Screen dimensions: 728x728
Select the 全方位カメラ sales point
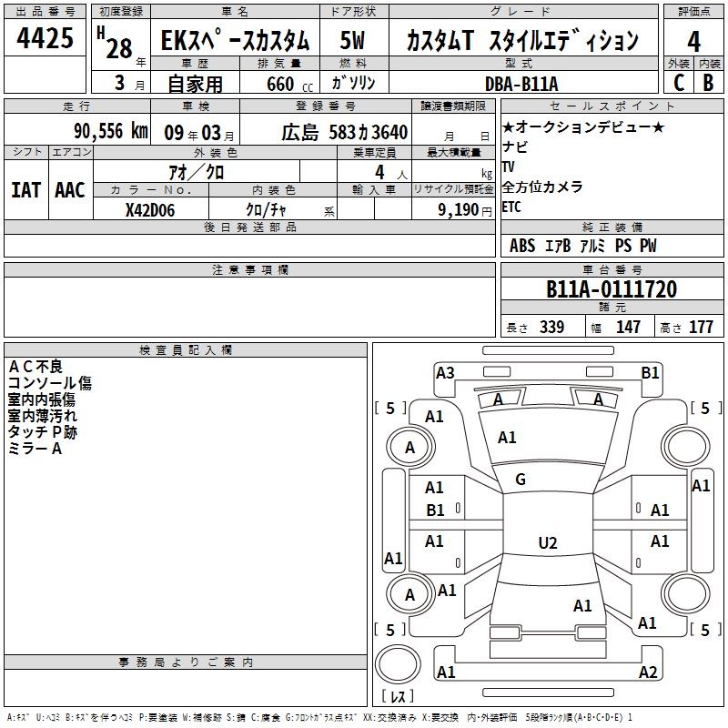point(542,187)
